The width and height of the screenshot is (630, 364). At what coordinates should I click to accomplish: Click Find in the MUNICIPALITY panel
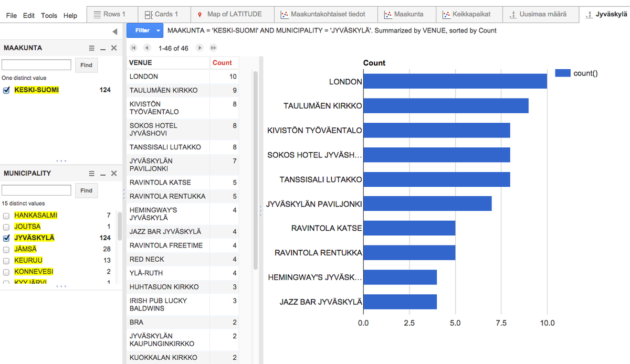point(87,190)
